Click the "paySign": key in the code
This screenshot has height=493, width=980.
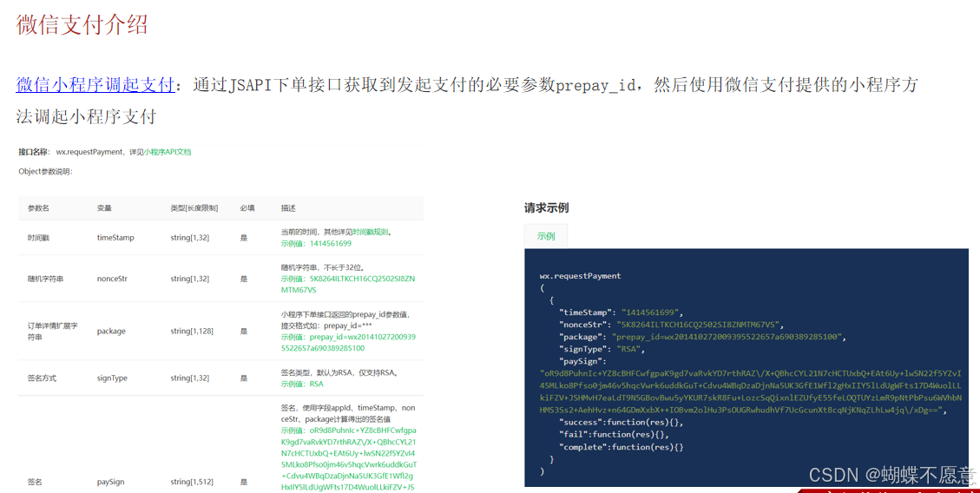point(582,361)
